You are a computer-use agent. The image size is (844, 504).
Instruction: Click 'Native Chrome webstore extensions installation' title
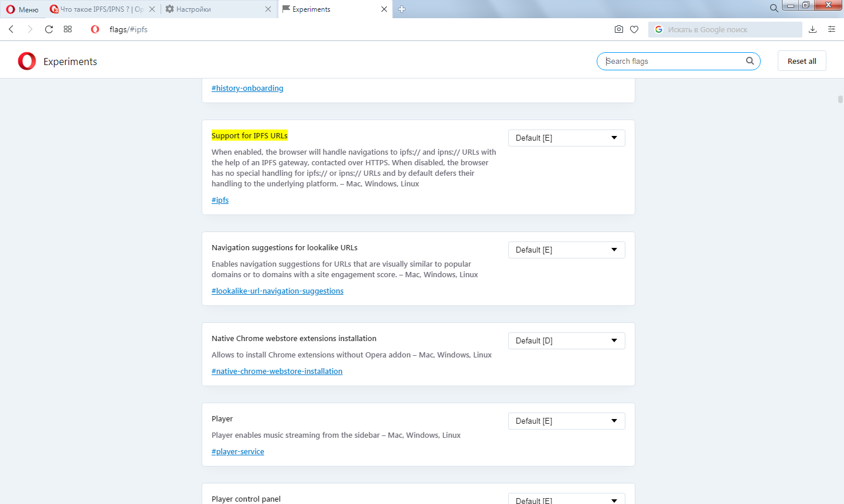click(x=294, y=339)
